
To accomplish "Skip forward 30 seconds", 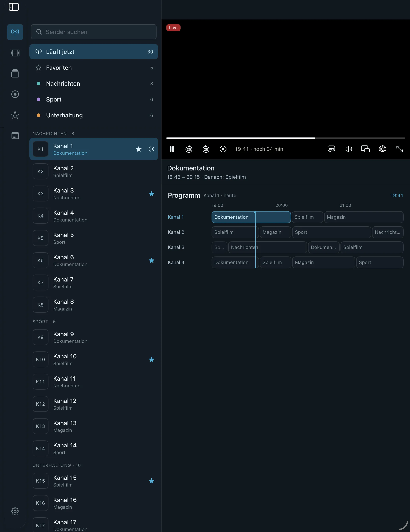I will (x=206, y=149).
